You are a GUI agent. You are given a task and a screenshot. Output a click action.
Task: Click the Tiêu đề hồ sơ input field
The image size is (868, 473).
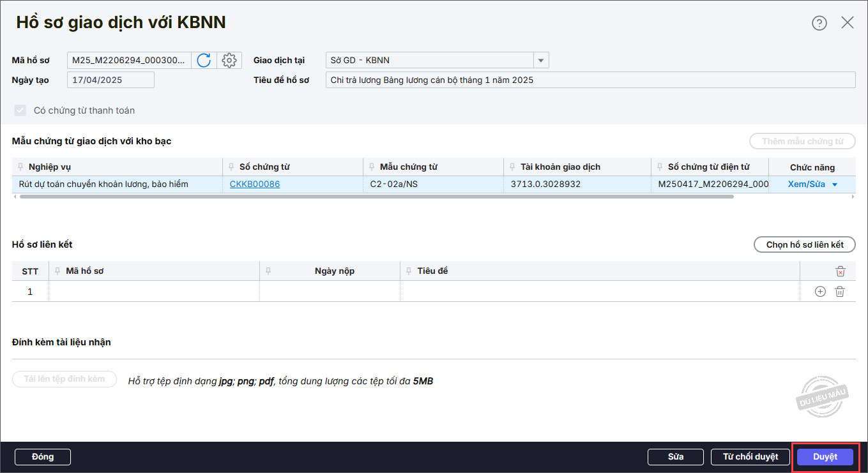point(590,80)
